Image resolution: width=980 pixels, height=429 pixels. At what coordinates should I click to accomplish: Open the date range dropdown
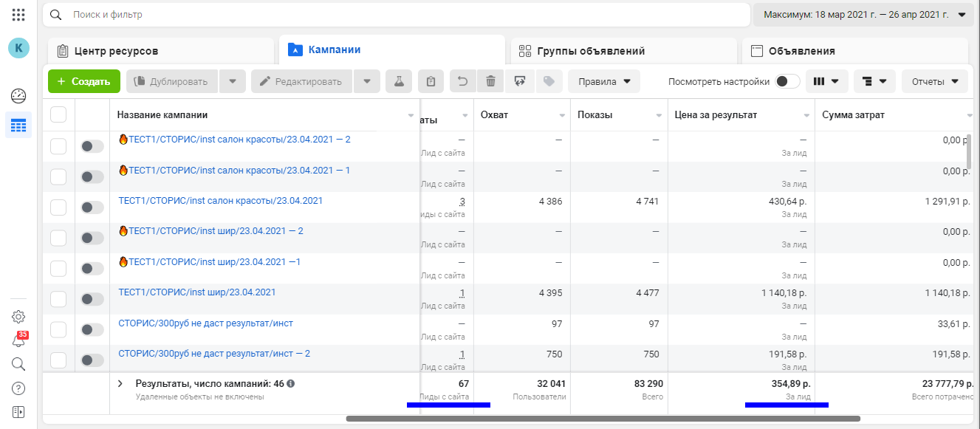coord(863,15)
